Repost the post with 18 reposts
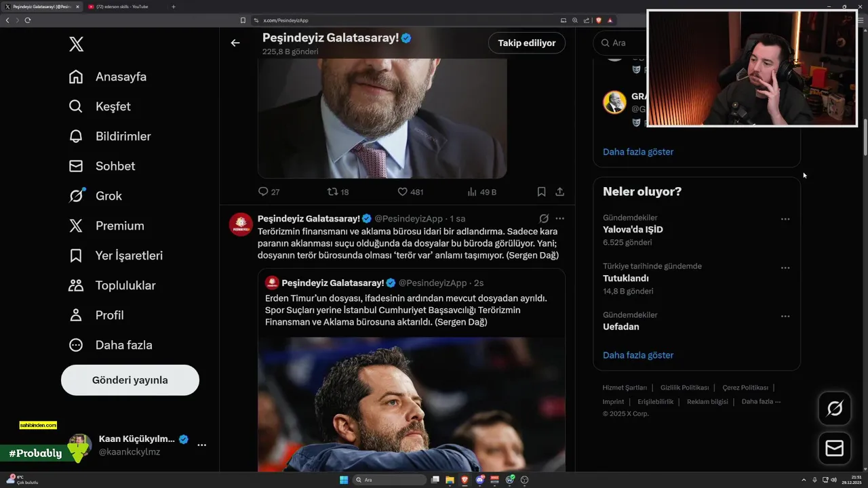The width and height of the screenshot is (868, 488). click(x=338, y=192)
